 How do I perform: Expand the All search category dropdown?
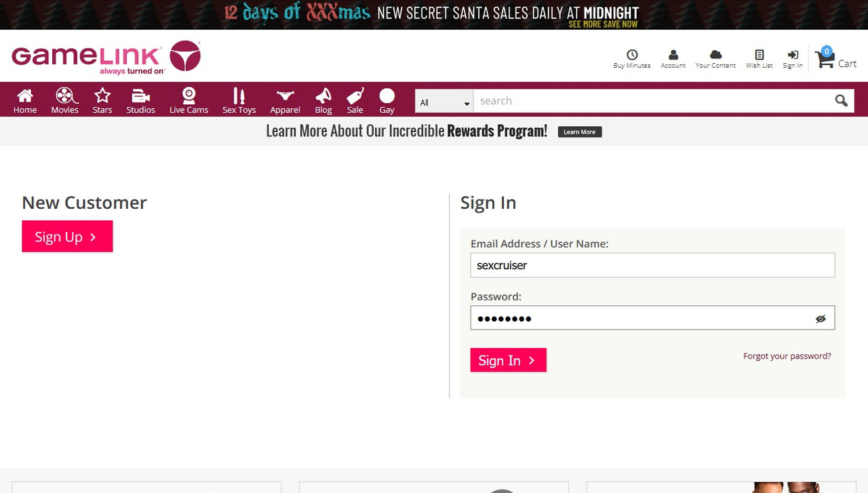pos(444,102)
